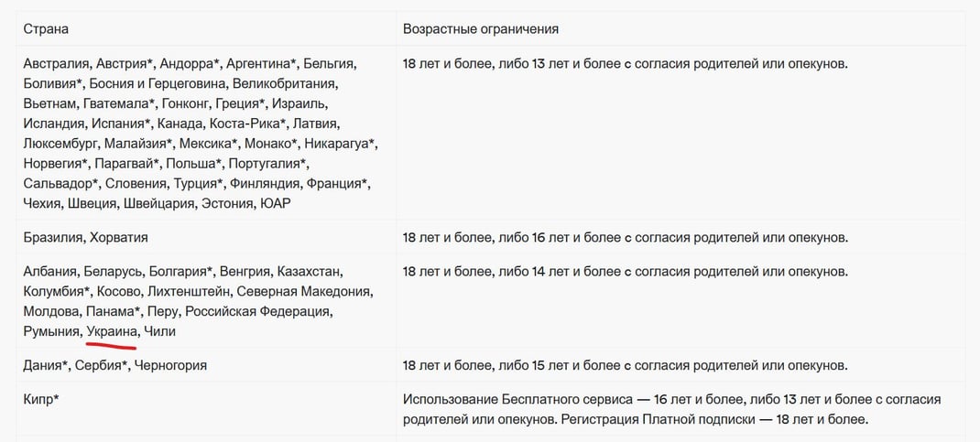Click the Бразилия, Хорватия cell
This screenshot has height=442, width=980.
point(86,237)
